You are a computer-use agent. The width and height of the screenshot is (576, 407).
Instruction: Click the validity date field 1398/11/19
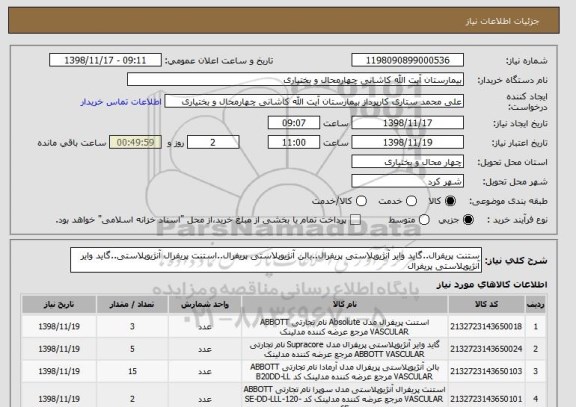(x=407, y=142)
